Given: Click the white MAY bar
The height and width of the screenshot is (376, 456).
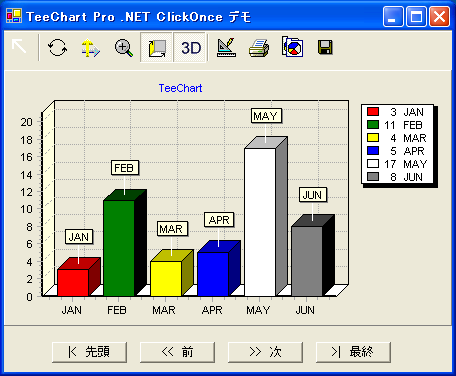Looking at the screenshot, I should point(260,222).
